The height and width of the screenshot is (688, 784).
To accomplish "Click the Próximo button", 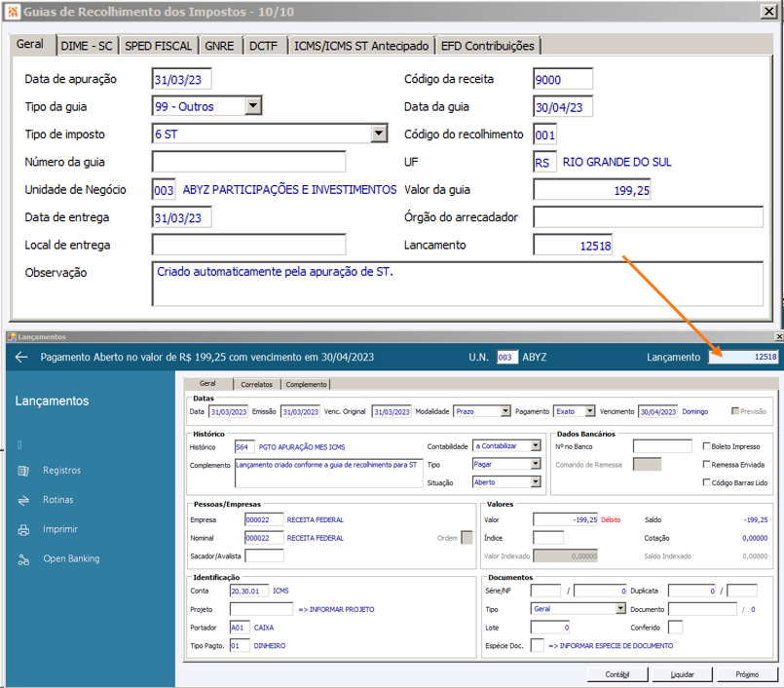I will pyautogui.click(x=747, y=674).
